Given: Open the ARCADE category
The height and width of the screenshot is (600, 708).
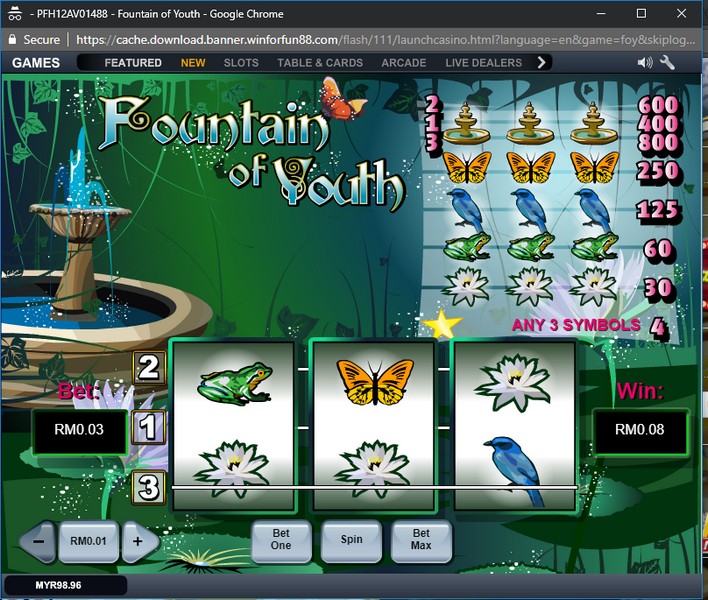Looking at the screenshot, I should pyautogui.click(x=405, y=62).
